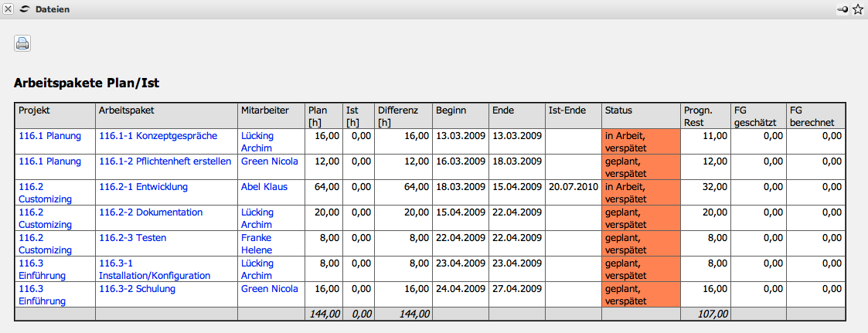Click the star favorite icon
The width and height of the screenshot is (868, 333).
click(857, 9)
